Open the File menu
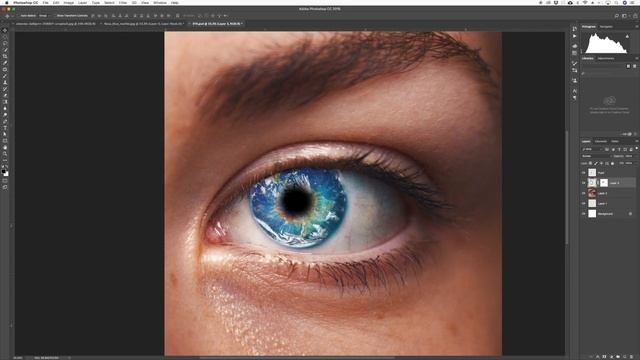 [45, 2]
